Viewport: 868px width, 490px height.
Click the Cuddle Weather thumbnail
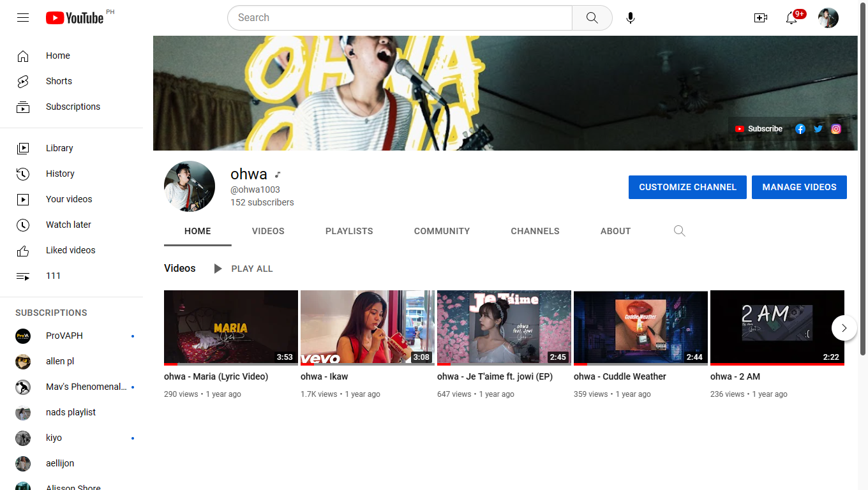[x=641, y=328]
